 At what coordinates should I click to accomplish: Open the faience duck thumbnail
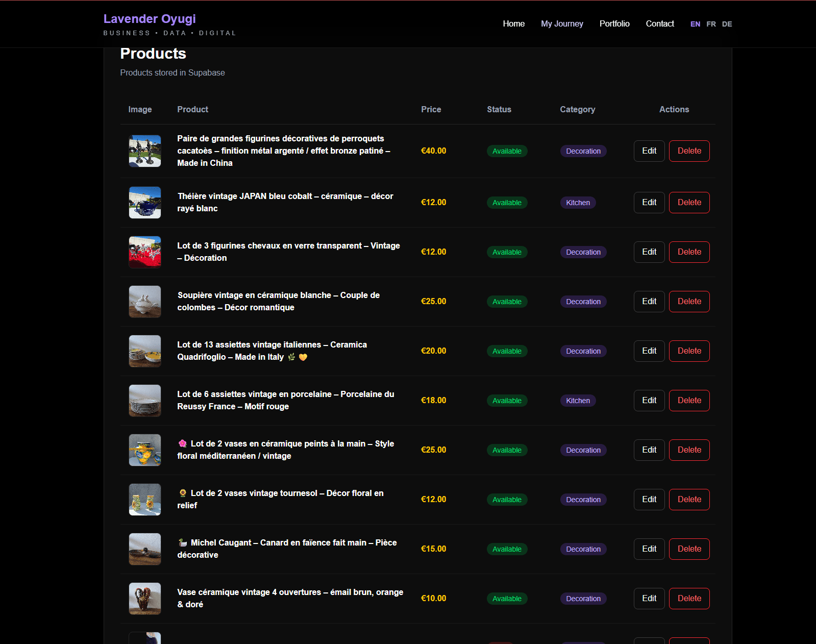pos(145,549)
